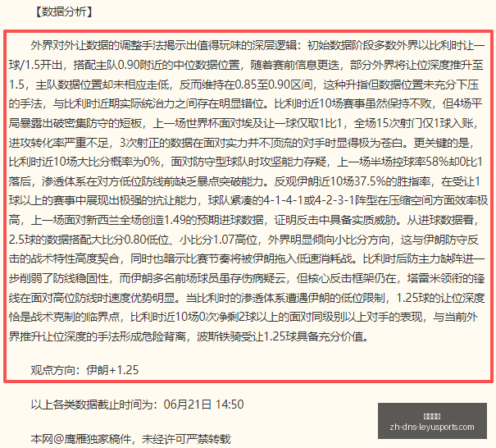Click the line starting 界推升让位深度的手法
The width and height of the screenshot is (496, 448).
click(x=189, y=336)
